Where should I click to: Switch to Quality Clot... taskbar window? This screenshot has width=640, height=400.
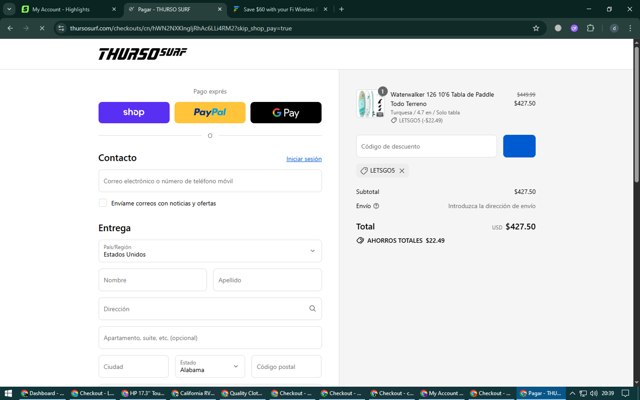click(242, 393)
